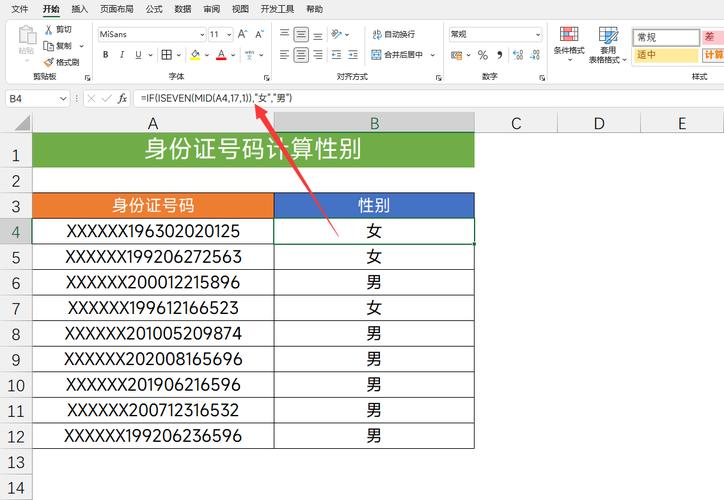
Task: Open Format as Table (套用表格格式)
Action: click(x=608, y=45)
